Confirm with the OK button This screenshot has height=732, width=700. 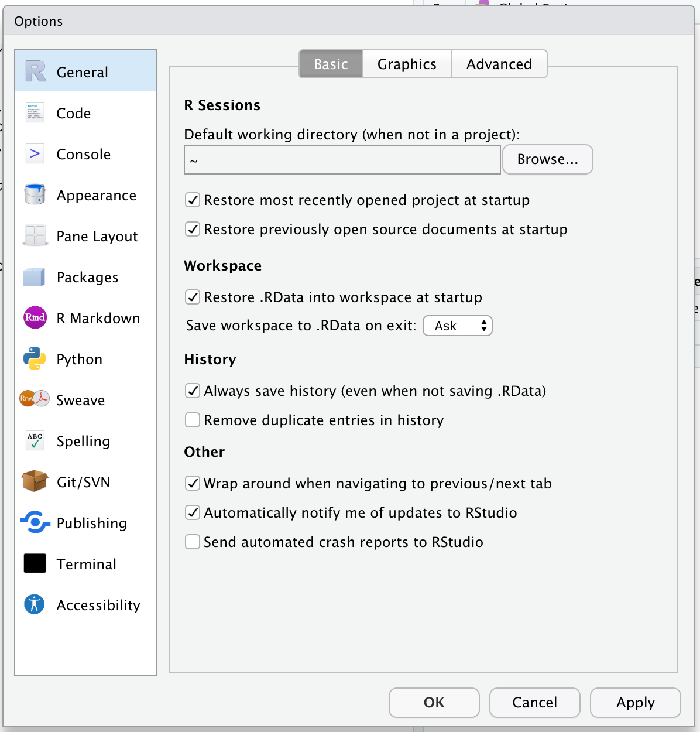[434, 702]
